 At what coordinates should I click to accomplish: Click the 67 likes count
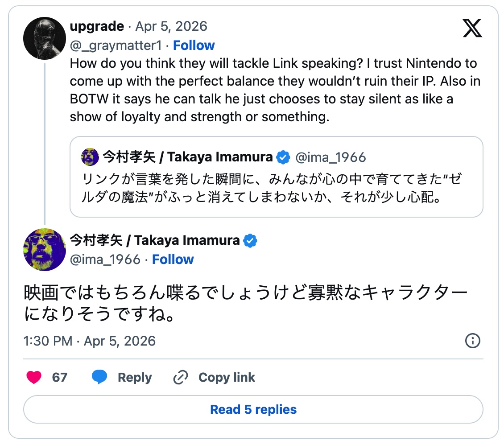click(x=59, y=378)
